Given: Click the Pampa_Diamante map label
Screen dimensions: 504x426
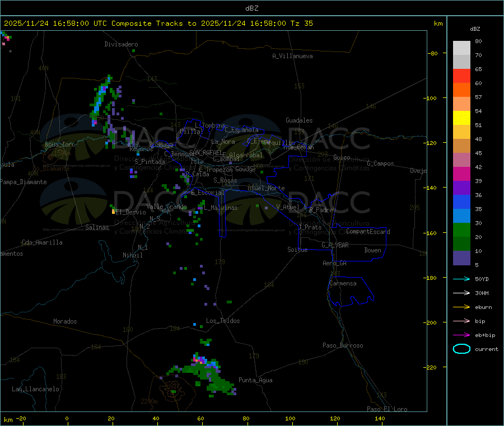Looking at the screenshot, I should tap(24, 182).
